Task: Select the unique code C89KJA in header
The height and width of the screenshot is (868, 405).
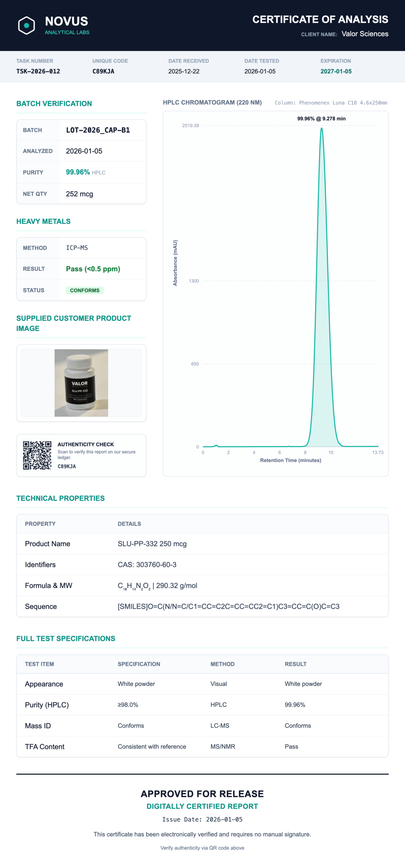Action: point(103,71)
